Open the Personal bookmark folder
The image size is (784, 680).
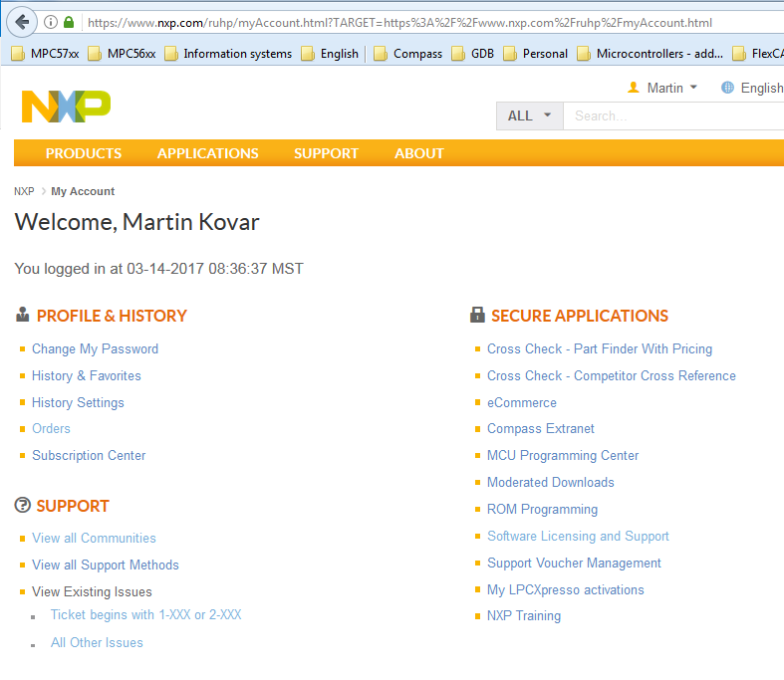point(536,54)
